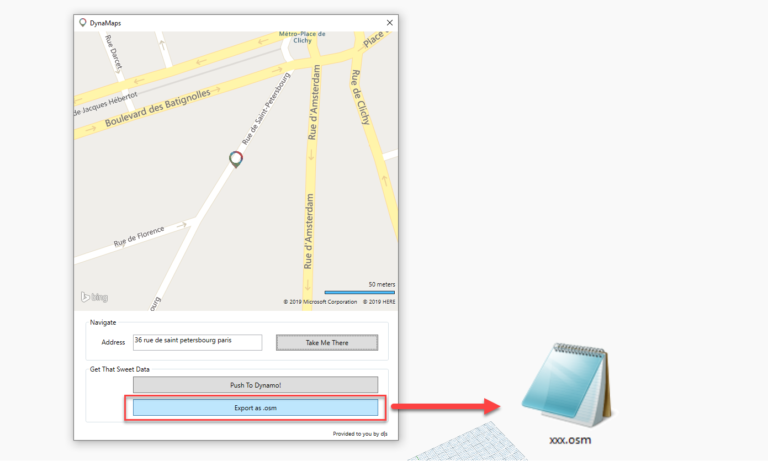
Task: Click the Rue de Florence street label
Action: click(x=139, y=236)
